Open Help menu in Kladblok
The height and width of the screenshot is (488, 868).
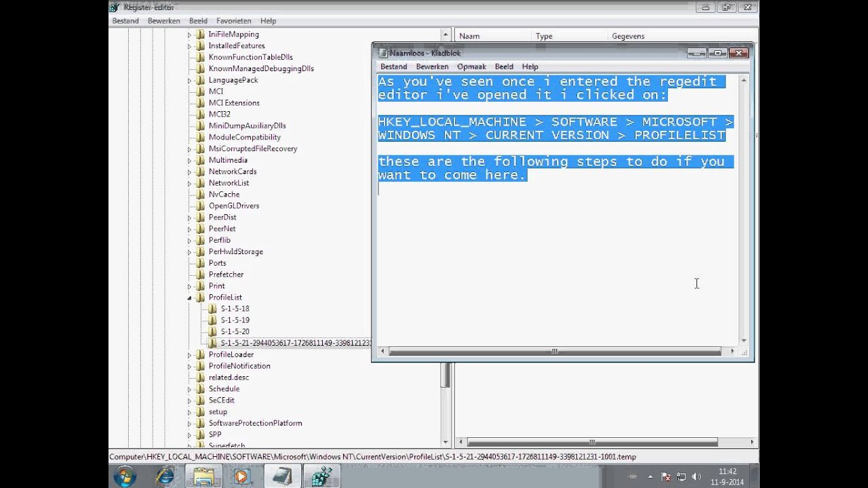coord(530,66)
